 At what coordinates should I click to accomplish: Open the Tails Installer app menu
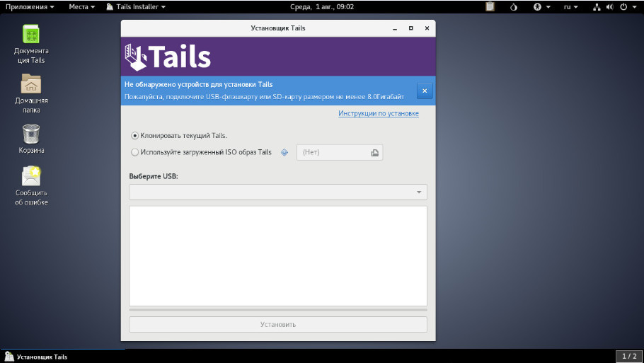136,6
